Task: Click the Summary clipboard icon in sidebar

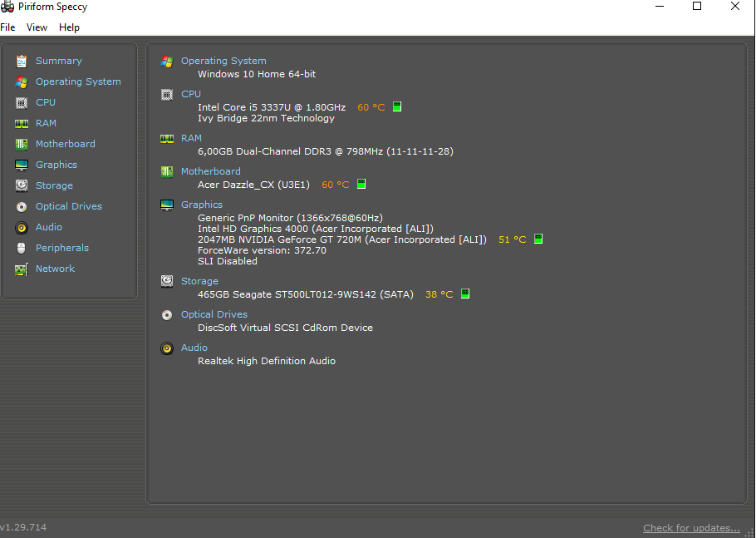Action: [22, 61]
